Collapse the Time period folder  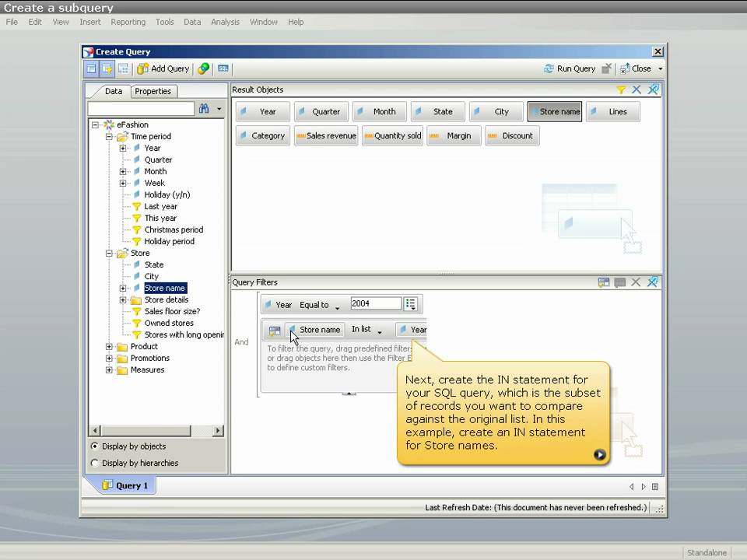pyautogui.click(x=109, y=136)
